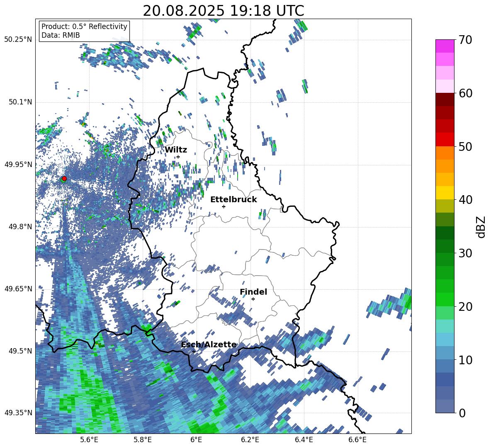The width and height of the screenshot is (491, 448).
Task: Click the Wiltz city label
Action: pos(176,150)
